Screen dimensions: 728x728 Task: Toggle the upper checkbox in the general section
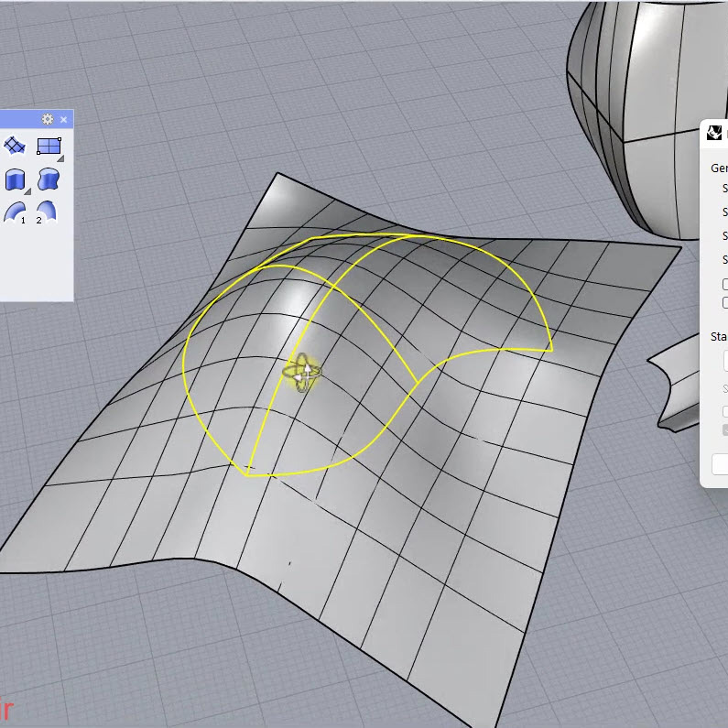coord(725,285)
